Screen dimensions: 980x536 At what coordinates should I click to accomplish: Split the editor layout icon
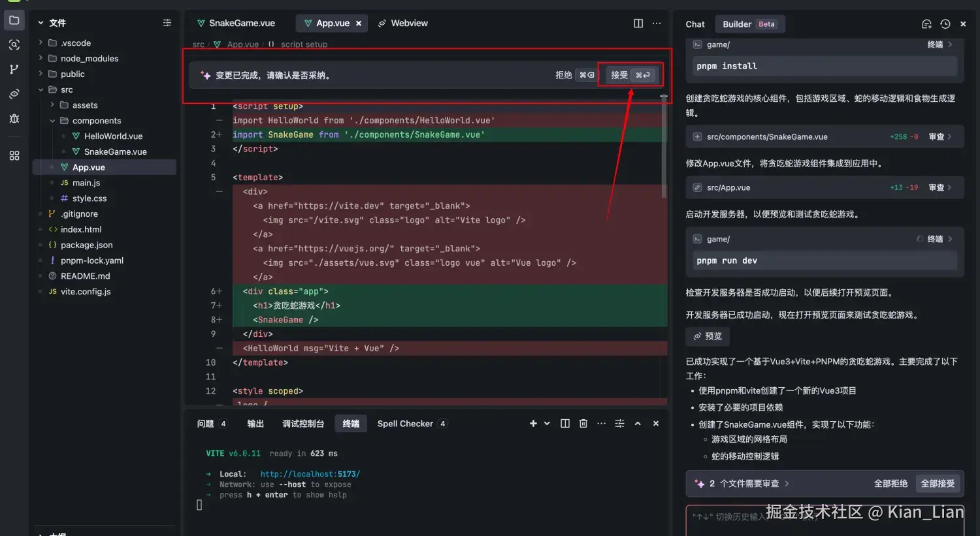[638, 24]
